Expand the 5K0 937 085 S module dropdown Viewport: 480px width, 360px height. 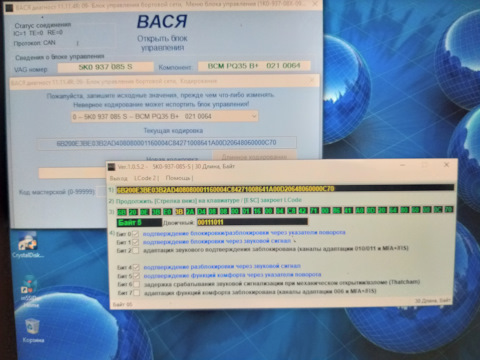[x=165, y=116]
